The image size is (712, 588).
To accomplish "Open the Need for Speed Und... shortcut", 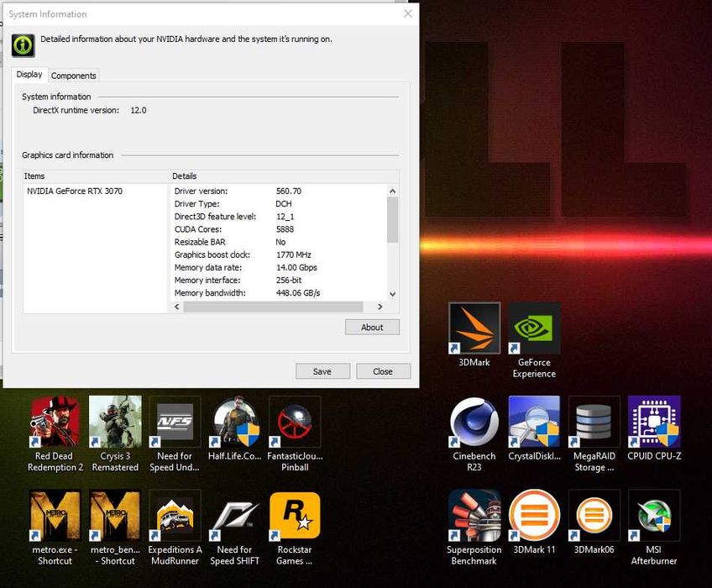I will click(x=175, y=434).
